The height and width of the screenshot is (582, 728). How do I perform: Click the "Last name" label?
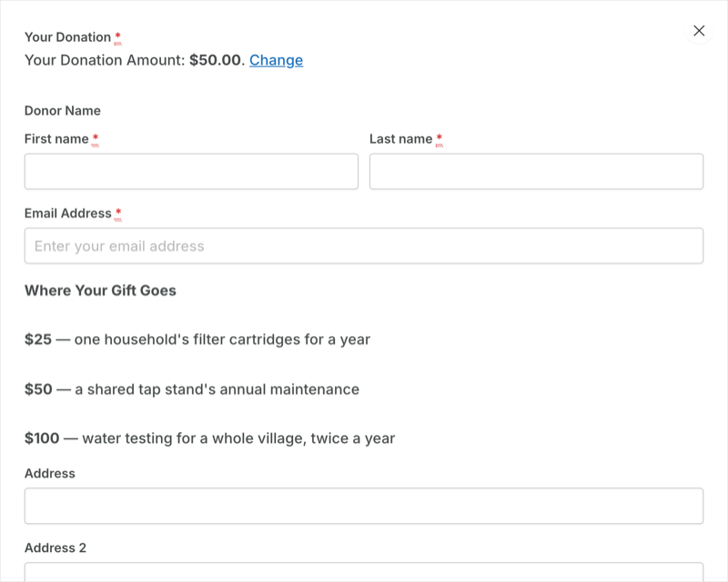401,139
